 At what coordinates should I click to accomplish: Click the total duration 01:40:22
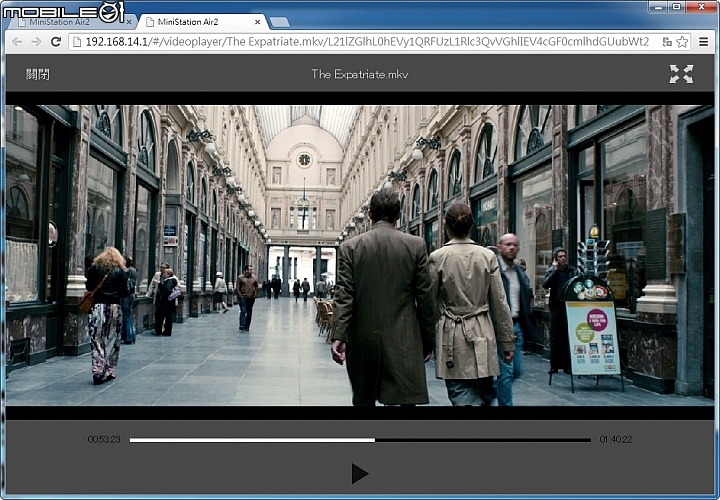[x=616, y=439]
